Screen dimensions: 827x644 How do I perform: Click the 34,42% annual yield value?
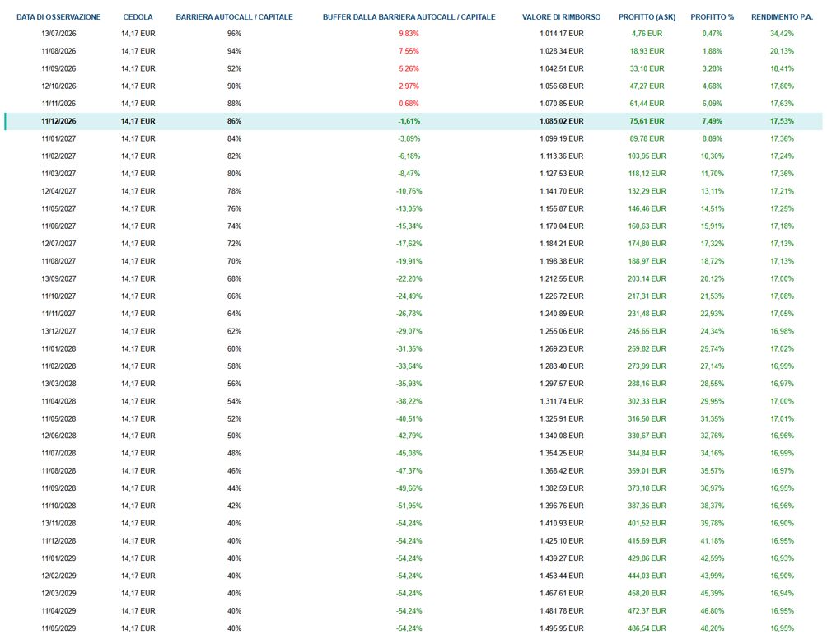coord(782,34)
